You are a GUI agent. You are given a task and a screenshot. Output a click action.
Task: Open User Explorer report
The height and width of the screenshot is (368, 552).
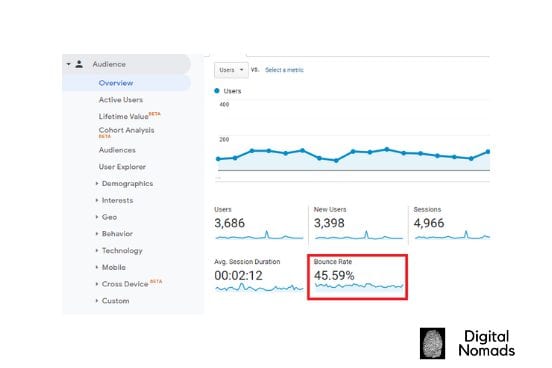122,167
